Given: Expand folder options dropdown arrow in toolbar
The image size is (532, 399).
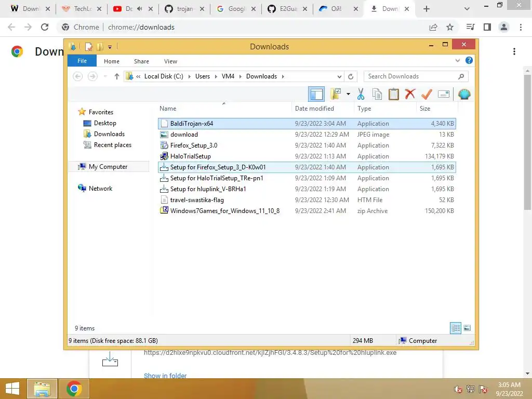Looking at the screenshot, I should (348, 94).
